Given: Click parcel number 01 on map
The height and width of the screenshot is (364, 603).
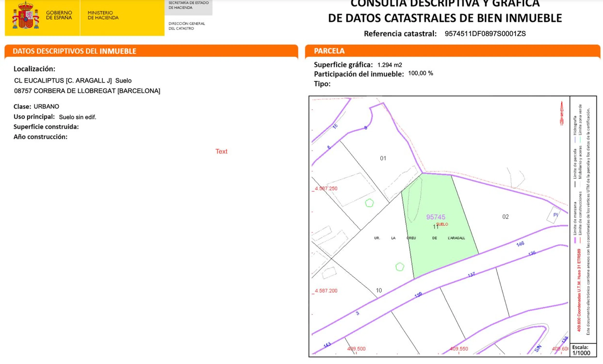Looking at the screenshot, I should 383,158.
